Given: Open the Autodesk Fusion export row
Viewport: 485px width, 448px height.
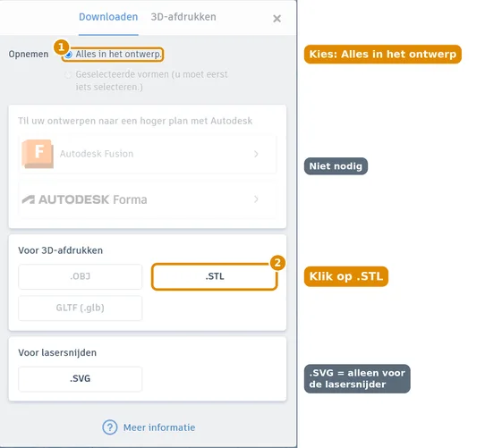Looking at the screenshot, I should (148, 154).
